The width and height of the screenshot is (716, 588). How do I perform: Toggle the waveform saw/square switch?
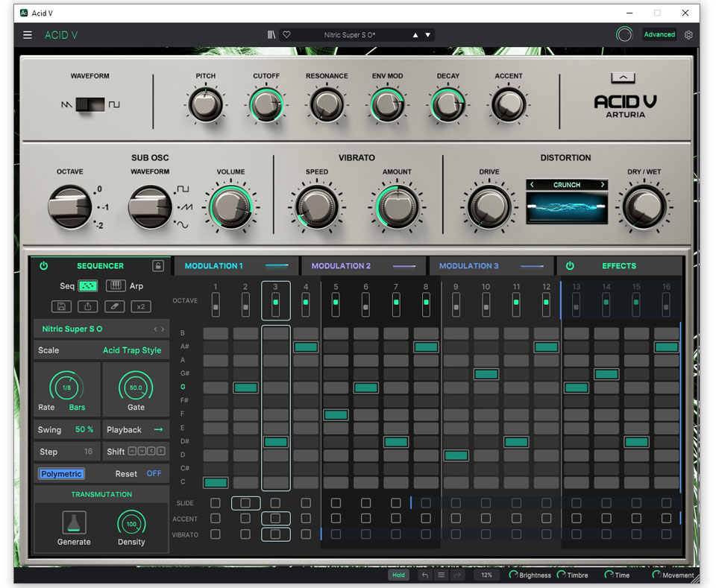point(90,104)
